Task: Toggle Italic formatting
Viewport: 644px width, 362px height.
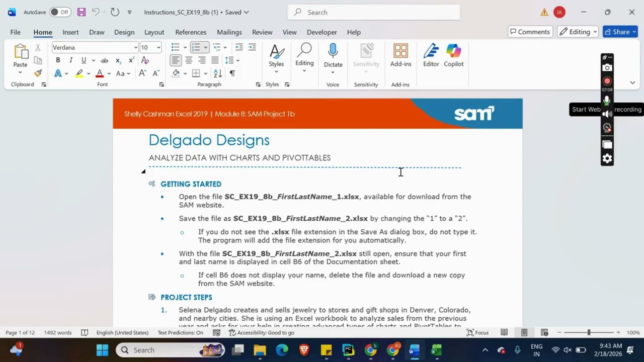Action: click(x=71, y=60)
